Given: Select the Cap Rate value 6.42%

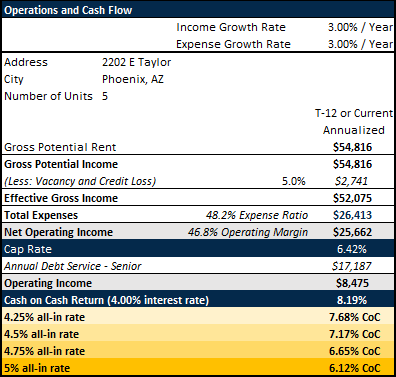Looking at the screenshot, I should 352,249.
